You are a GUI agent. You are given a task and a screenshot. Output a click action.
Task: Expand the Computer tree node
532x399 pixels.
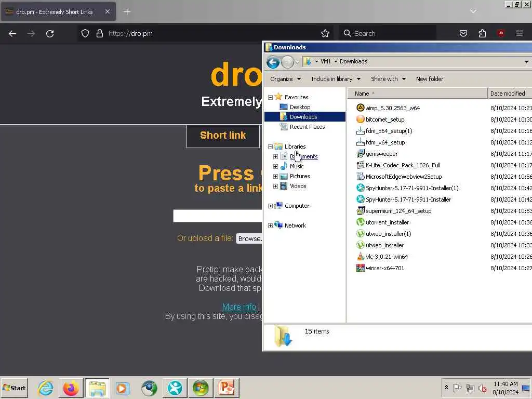coord(270,206)
